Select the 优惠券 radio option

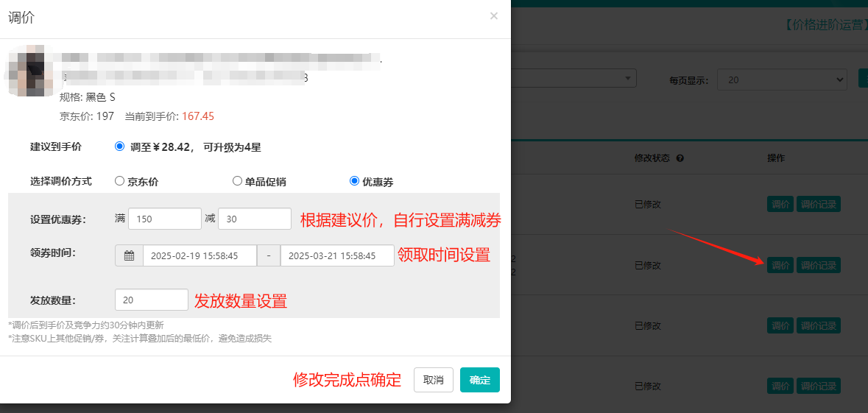click(354, 180)
